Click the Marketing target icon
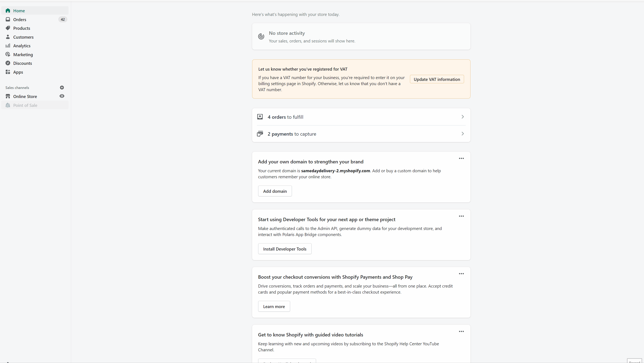644x363 pixels. 8,54
